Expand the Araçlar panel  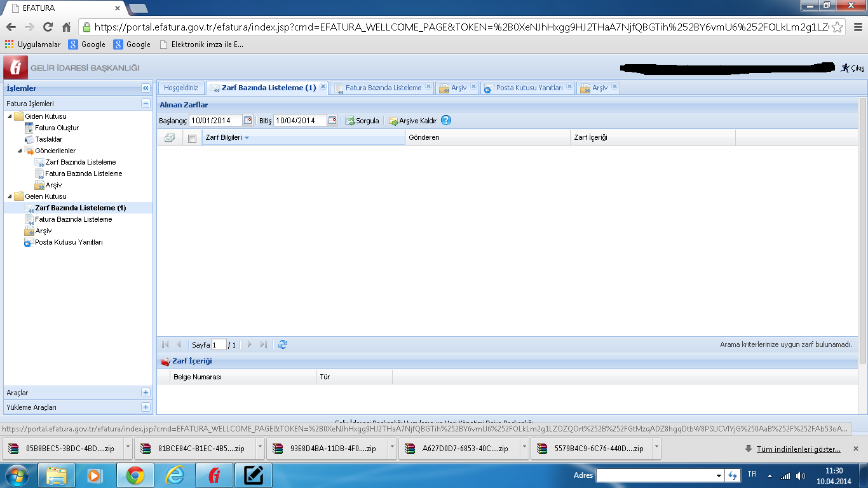click(146, 393)
